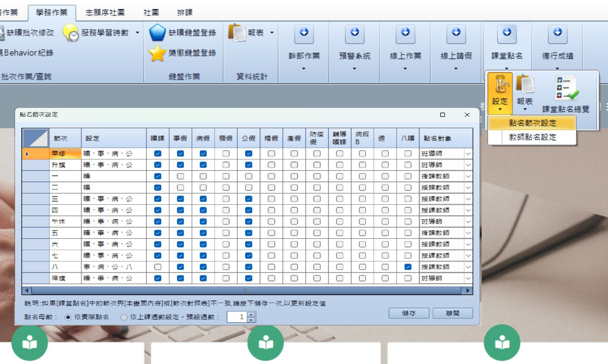Click the 點名對象 column header

(x=446, y=138)
